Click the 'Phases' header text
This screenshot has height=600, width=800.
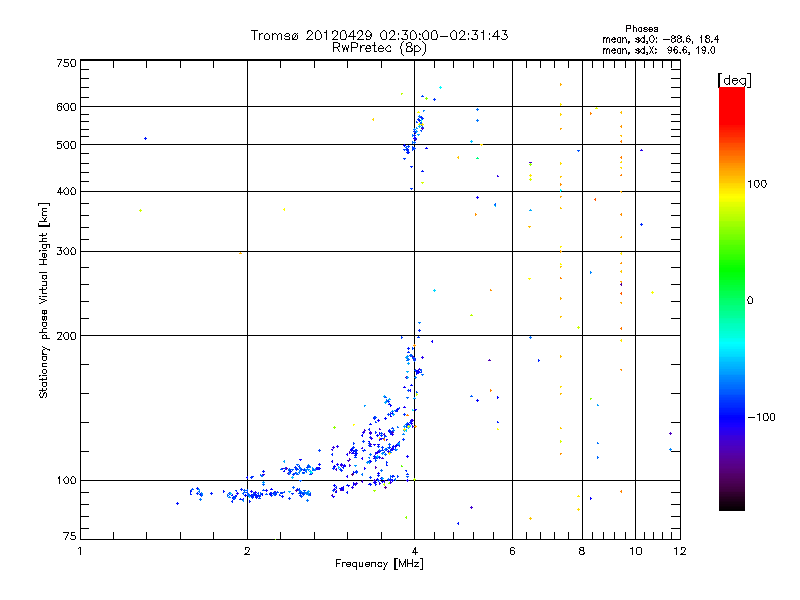pyautogui.click(x=641, y=29)
